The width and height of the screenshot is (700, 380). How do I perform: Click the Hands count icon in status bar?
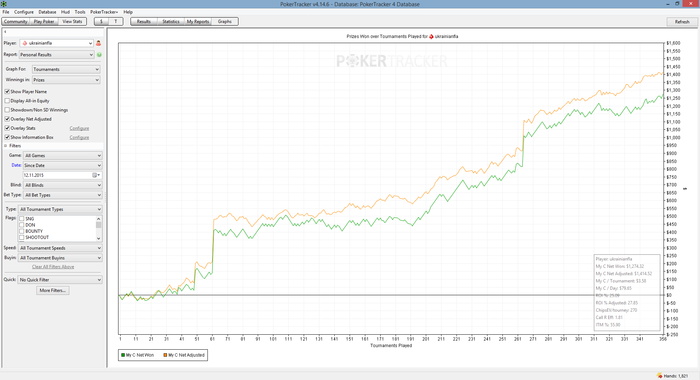(659, 376)
